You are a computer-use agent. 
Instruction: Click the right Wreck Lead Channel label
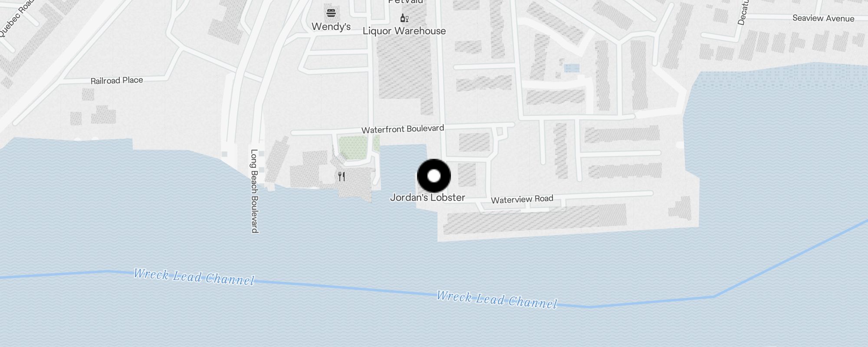[x=497, y=300]
